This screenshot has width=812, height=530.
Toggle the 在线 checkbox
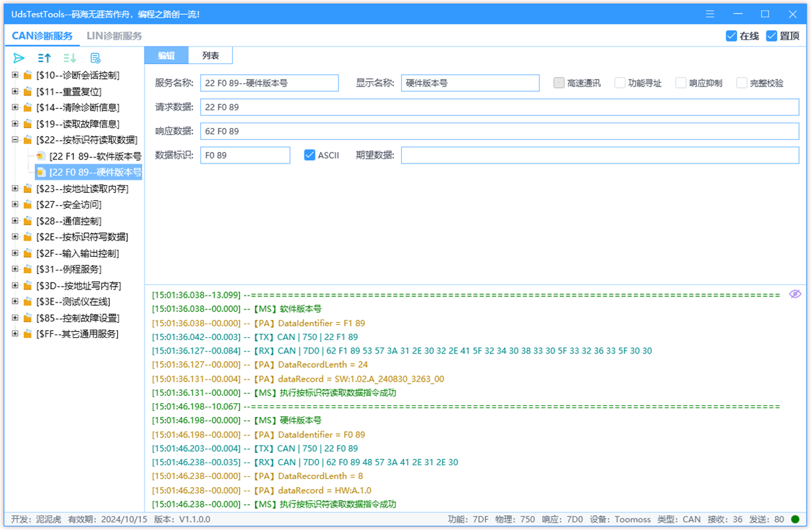tap(731, 35)
